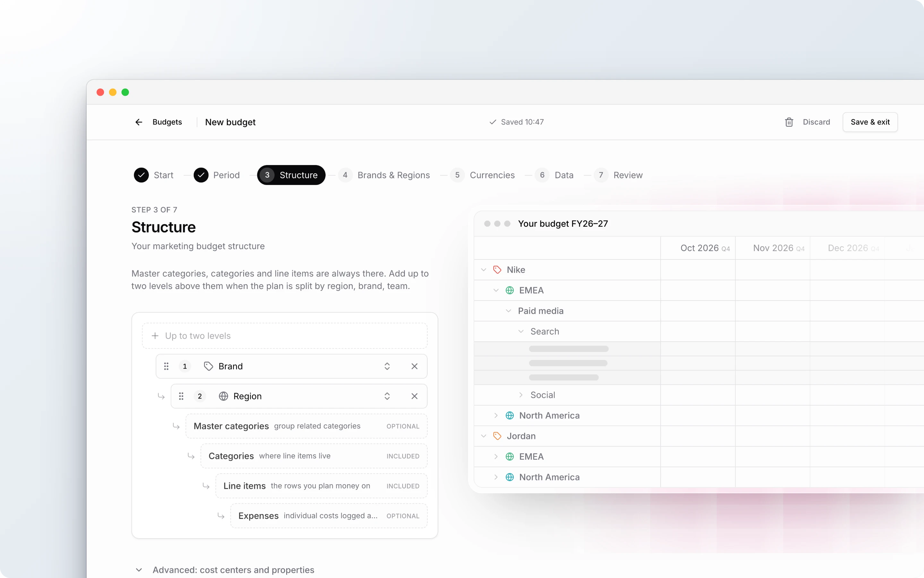Click the plus icon in Up to two levels
This screenshot has height=578, width=924.
point(155,336)
